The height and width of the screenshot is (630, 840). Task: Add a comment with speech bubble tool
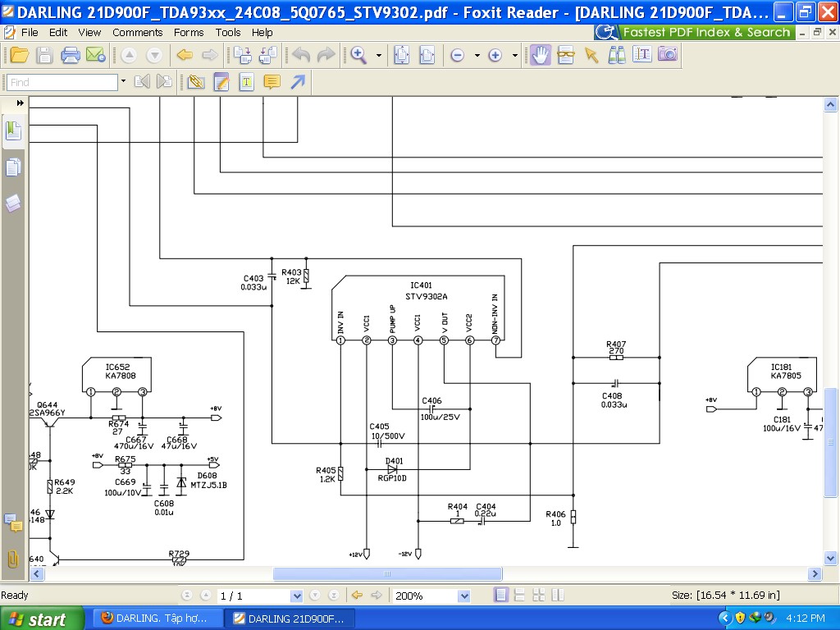pyautogui.click(x=272, y=82)
